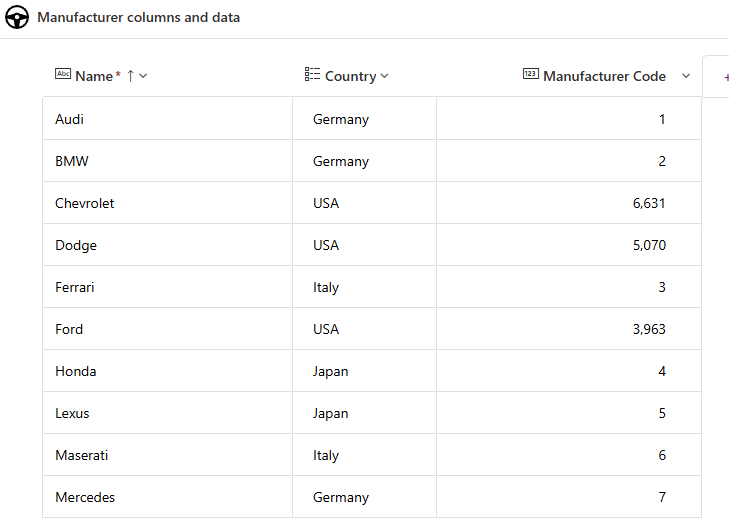
Task: Click the Japan cell in Lexus row
Action: 331,413
